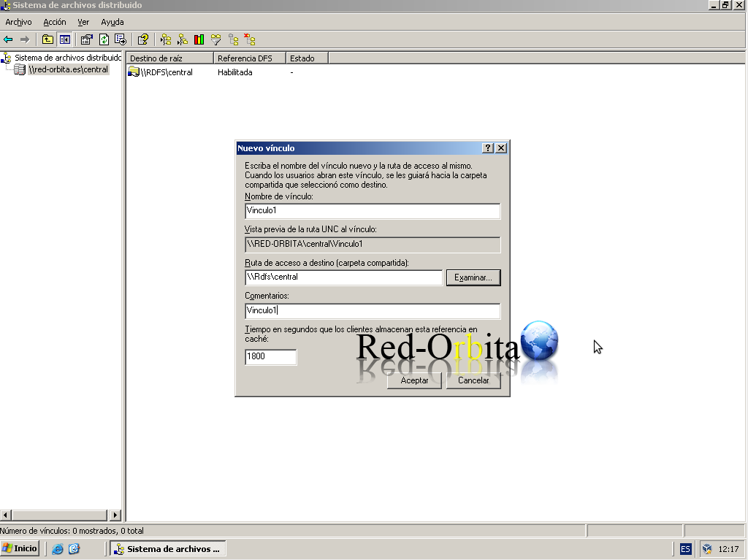Open Properties from the toolbar icon
Viewport: 748px width, 560px height.
pyautogui.click(x=87, y=39)
